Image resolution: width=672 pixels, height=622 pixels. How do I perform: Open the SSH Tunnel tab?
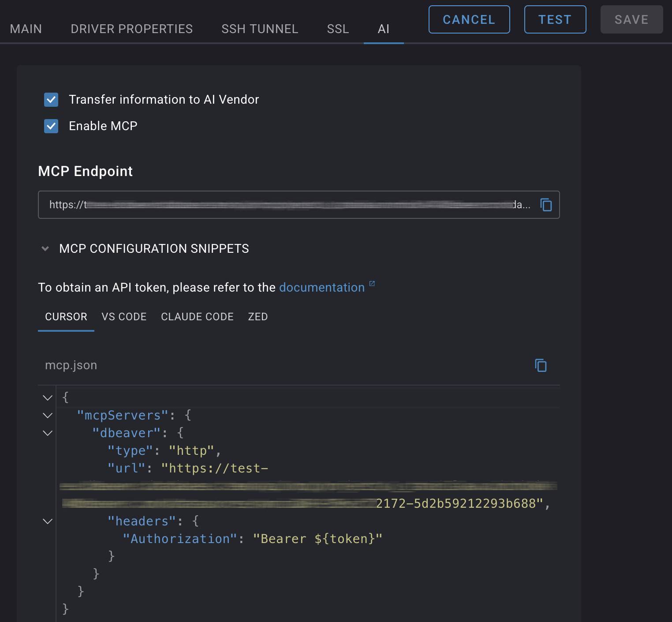click(x=260, y=29)
